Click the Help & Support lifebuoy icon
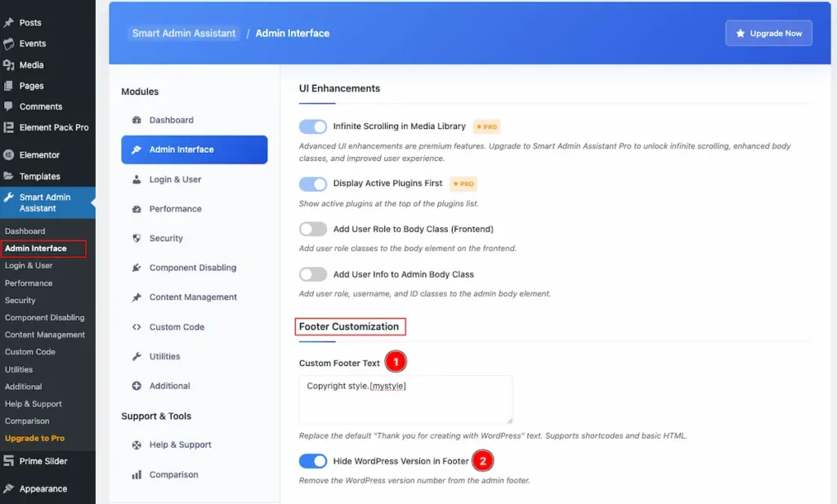 137,445
